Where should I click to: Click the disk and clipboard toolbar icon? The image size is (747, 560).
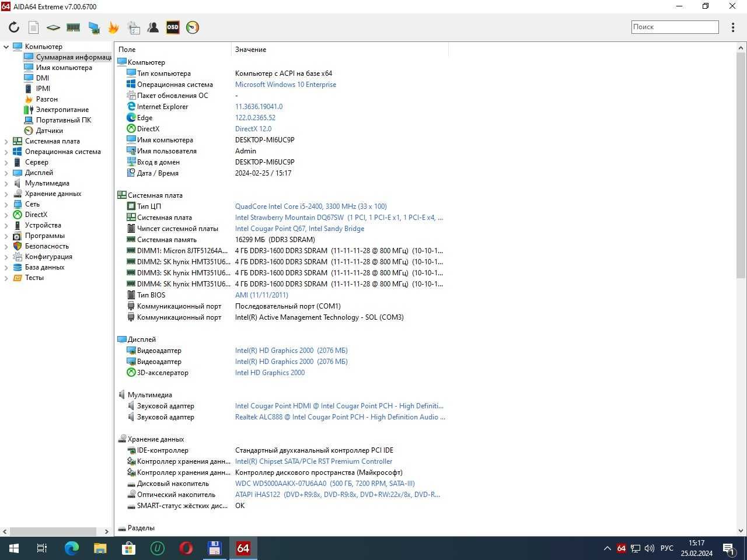[133, 27]
